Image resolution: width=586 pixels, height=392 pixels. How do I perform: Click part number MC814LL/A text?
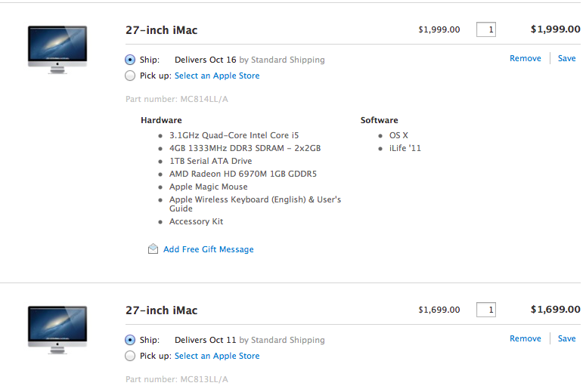pos(177,99)
